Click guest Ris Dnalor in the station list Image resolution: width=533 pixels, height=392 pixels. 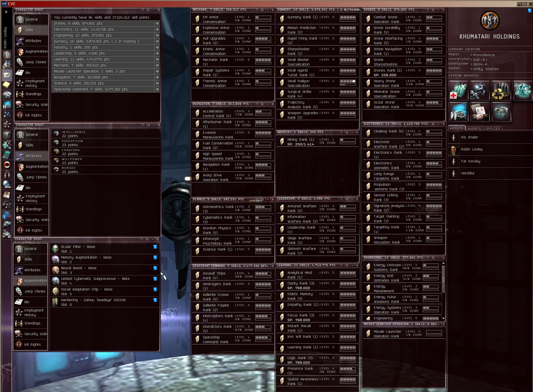pos(490,137)
